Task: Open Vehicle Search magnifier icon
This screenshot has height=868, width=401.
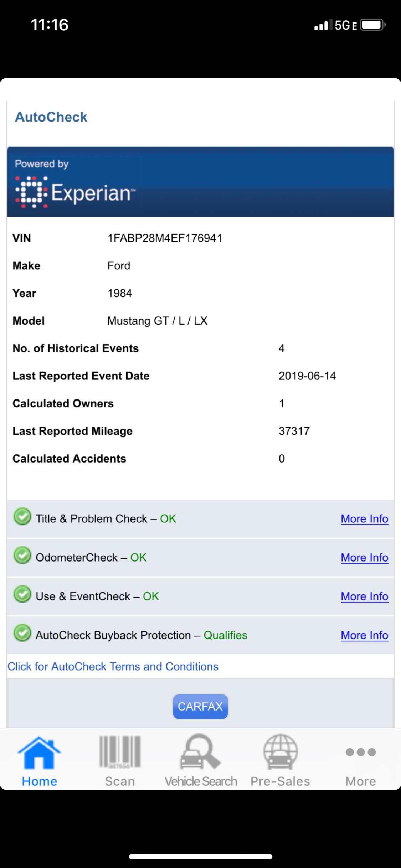Action: 200,752
